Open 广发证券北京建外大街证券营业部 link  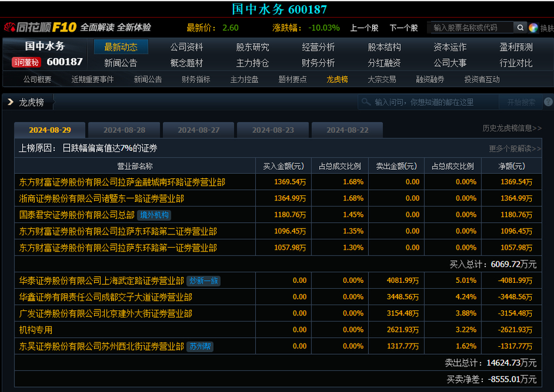[x=106, y=314]
